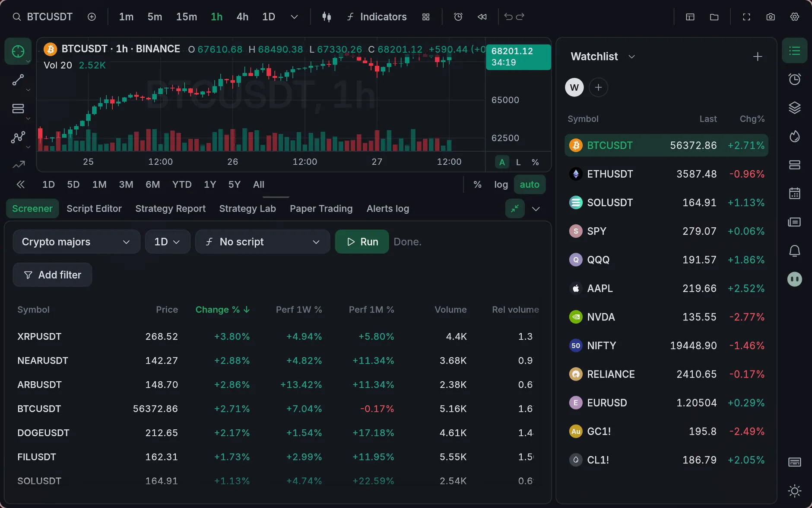
Task: Select the 4h timeframe
Action: (x=242, y=17)
